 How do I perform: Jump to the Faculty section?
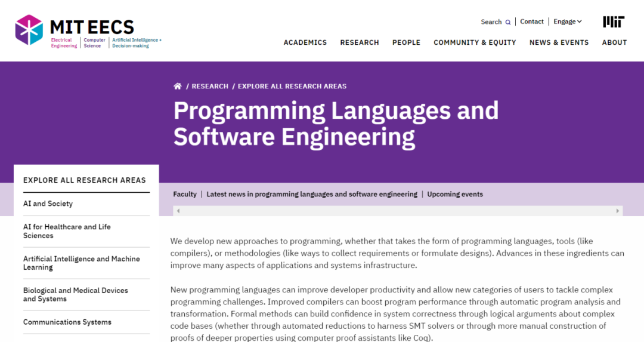pyautogui.click(x=185, y=194)
